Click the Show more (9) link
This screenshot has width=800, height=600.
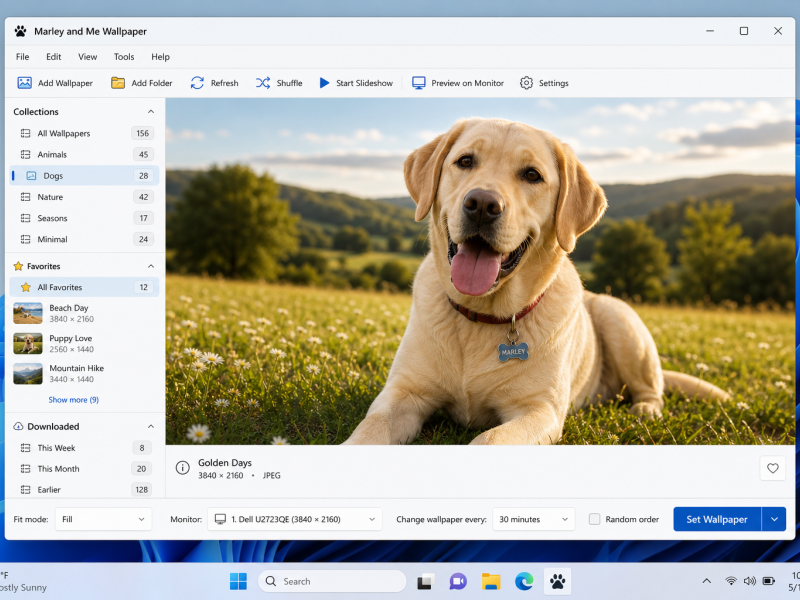click(x=73, y=399)
